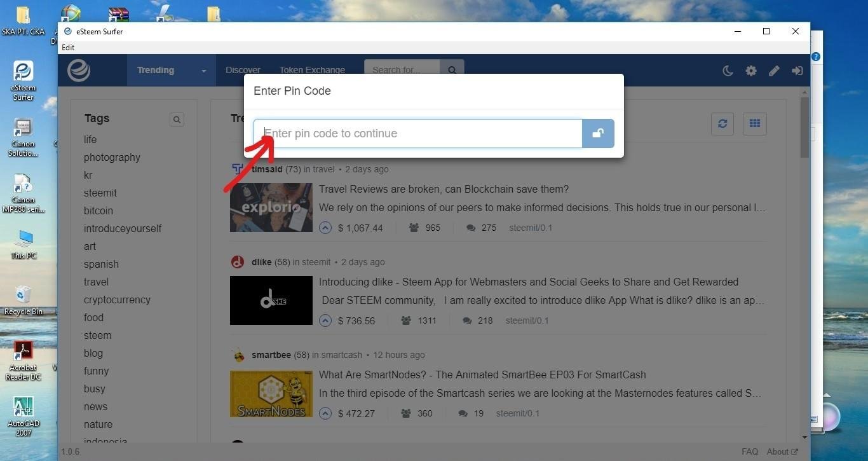Click smartbee's avatar icon

(x=238, y=355)
